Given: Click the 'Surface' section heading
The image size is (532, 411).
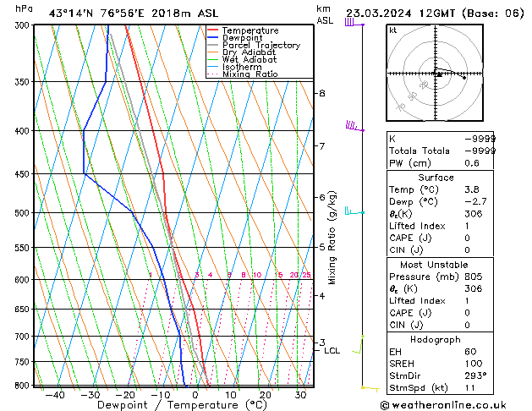Looking at the screenshot, I should coord(436,178).
